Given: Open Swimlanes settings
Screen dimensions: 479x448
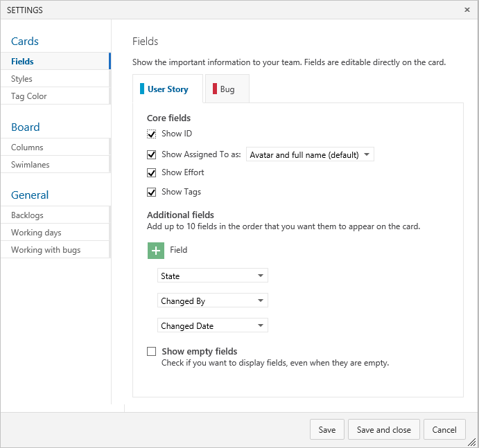Looking at the screenshot, I should point(55,165).
